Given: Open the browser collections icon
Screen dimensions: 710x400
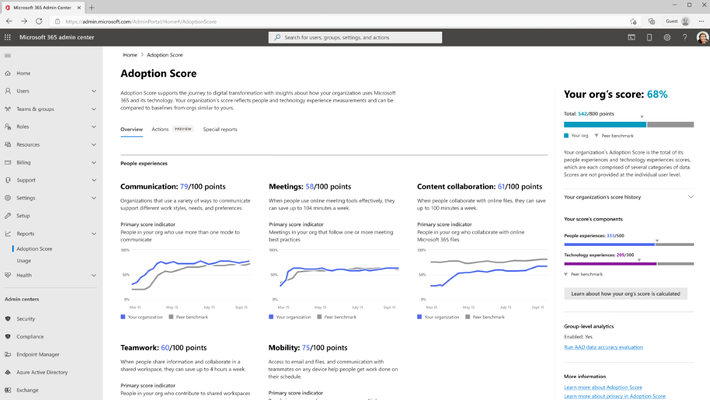Looking at the screenshot, I should pyautogui.click(x=651, y=21).
